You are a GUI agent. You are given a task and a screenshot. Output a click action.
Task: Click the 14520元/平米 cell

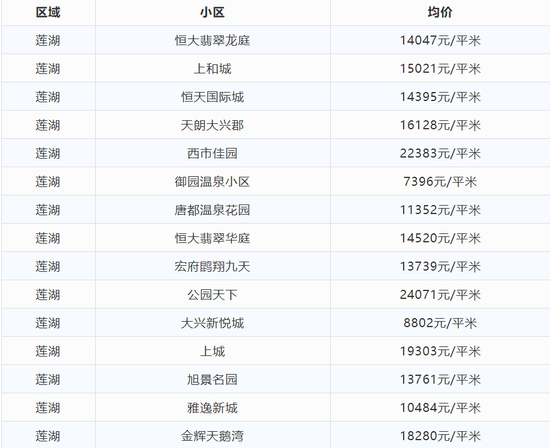[x=440, y=238]
